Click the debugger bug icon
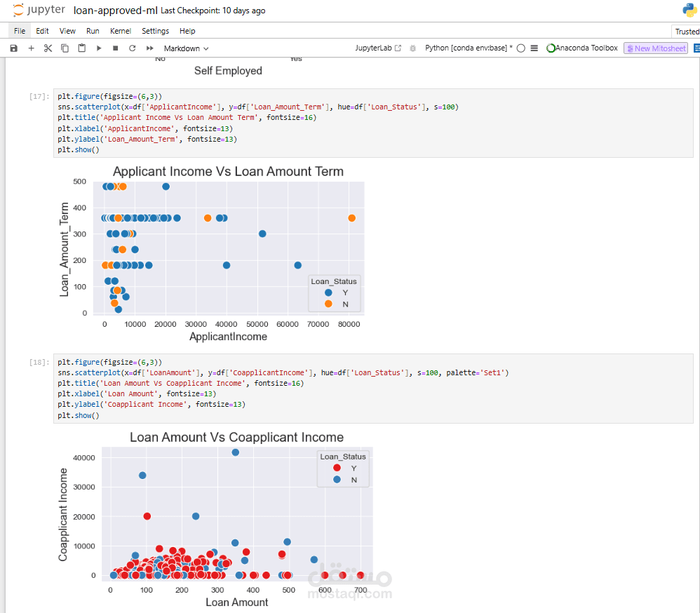The image size is (700, 613). [x=412, y=48]
